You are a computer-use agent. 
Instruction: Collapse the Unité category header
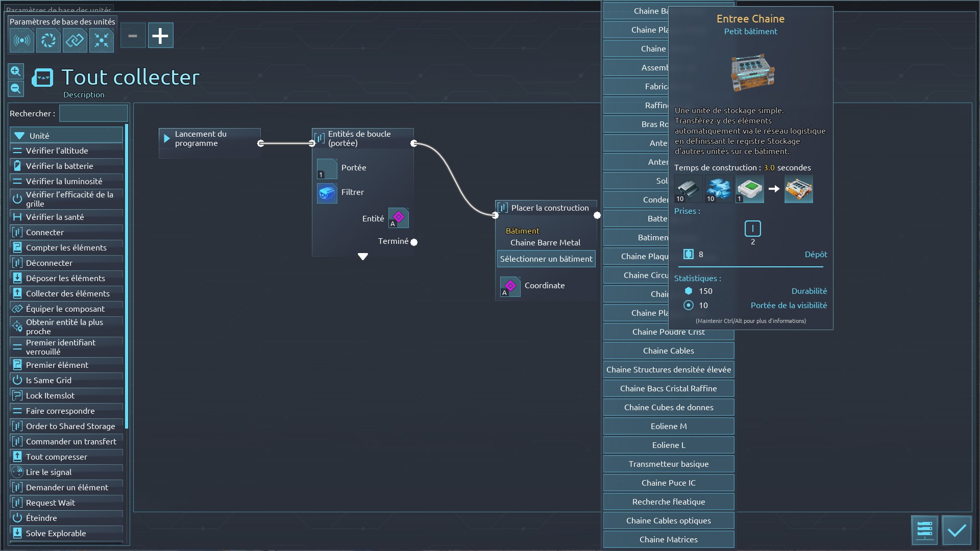[66, 136]
